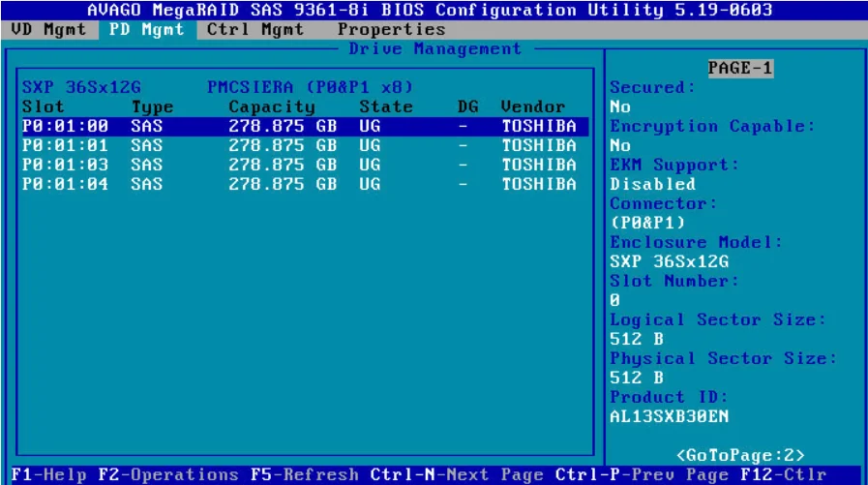This screenshot has height=485, width=868.
Task: Click the GoToPage:2 link
Action: pos(740,455)
